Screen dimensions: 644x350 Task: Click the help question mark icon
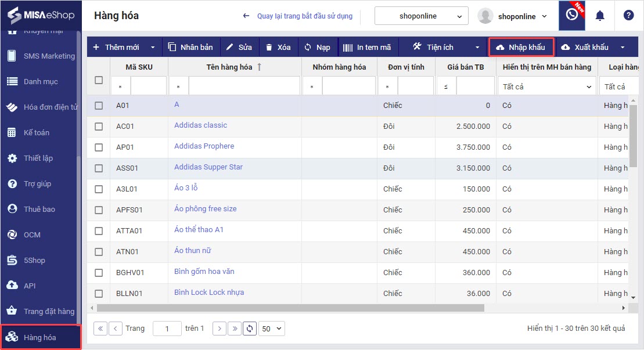coord(628,16)
